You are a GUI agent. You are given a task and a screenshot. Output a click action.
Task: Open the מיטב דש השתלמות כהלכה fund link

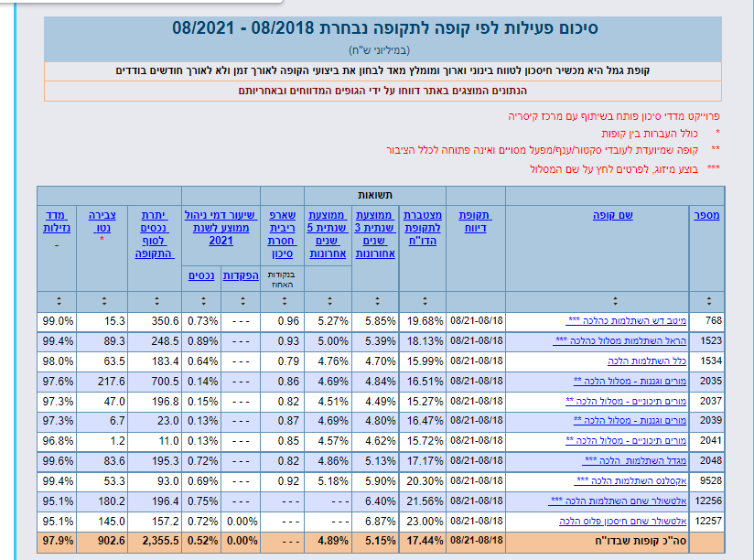(626, 320)
